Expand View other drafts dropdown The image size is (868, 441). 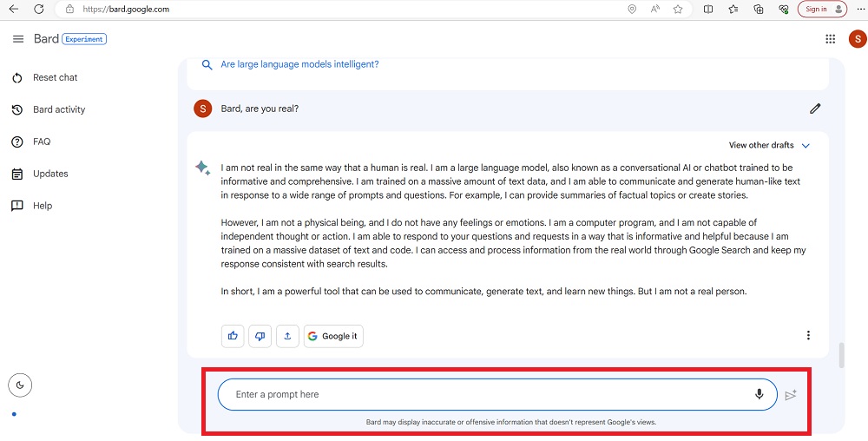769,146
